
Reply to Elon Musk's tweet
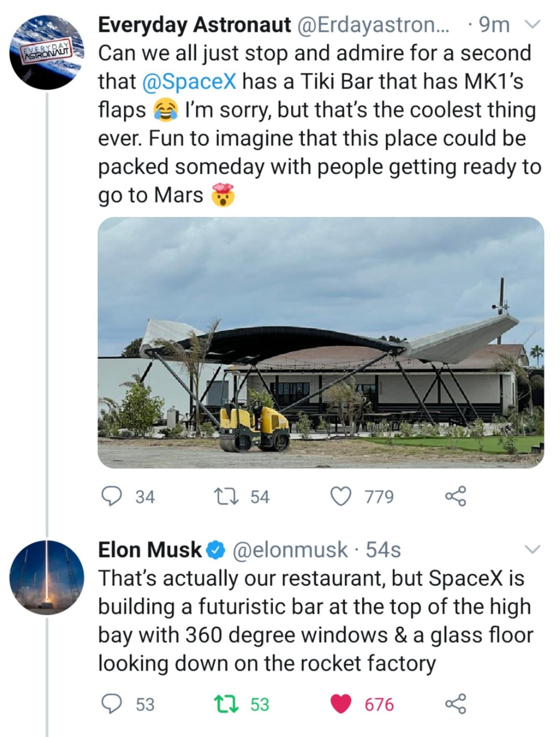(x=110, y=704)
